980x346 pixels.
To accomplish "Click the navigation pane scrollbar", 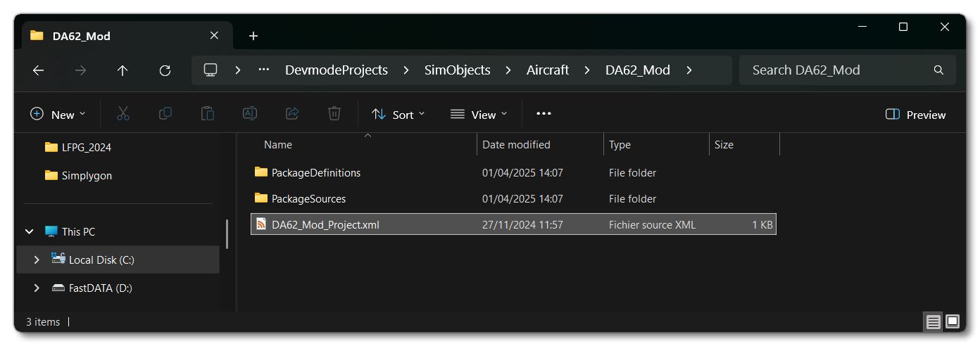I will [227, 233].
